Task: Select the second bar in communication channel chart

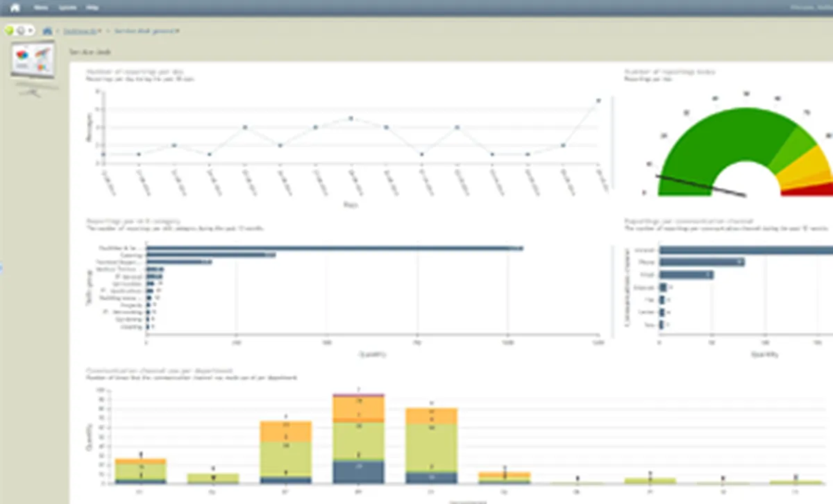Action: [702, 262]
